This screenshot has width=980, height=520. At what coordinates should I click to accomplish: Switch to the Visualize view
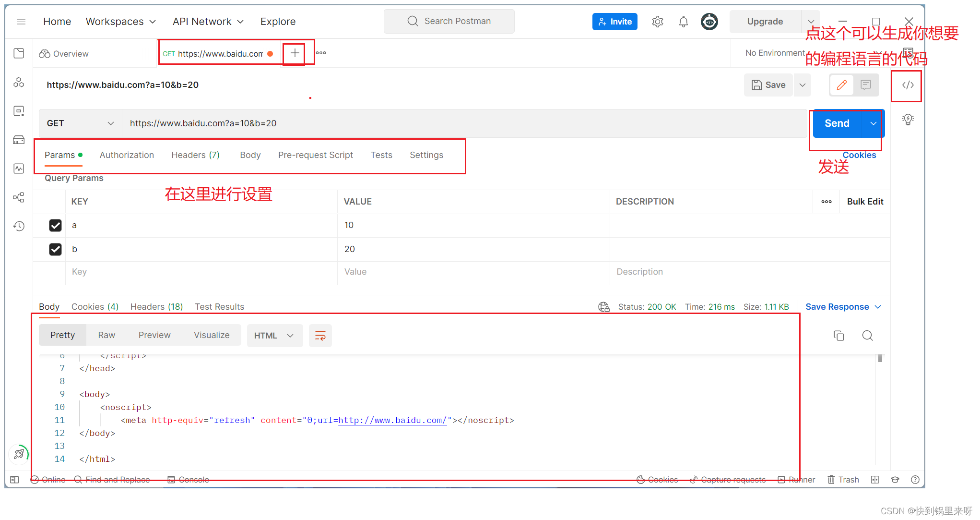pos(212,335)
